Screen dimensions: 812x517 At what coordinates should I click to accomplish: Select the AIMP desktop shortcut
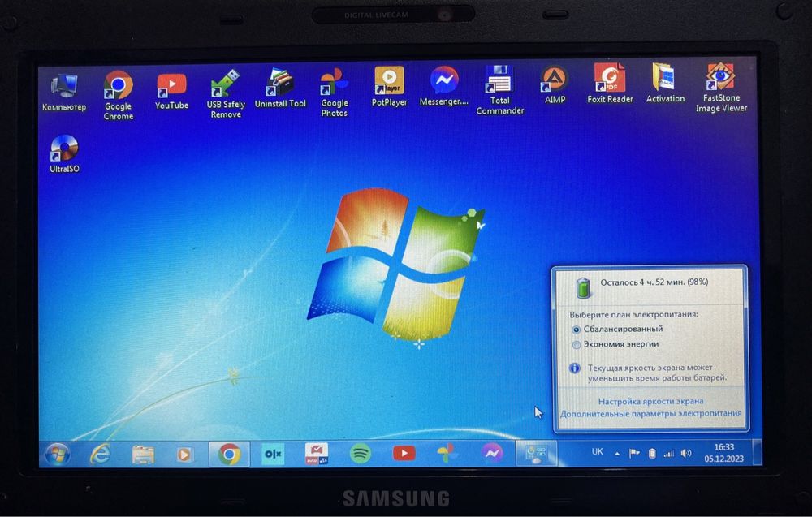coord(555,85)
